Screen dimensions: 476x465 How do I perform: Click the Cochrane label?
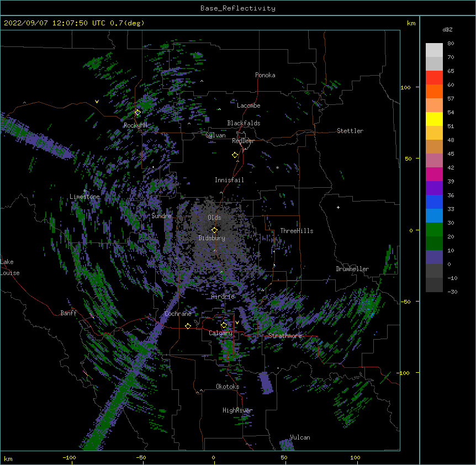click(x=178, y=314)
